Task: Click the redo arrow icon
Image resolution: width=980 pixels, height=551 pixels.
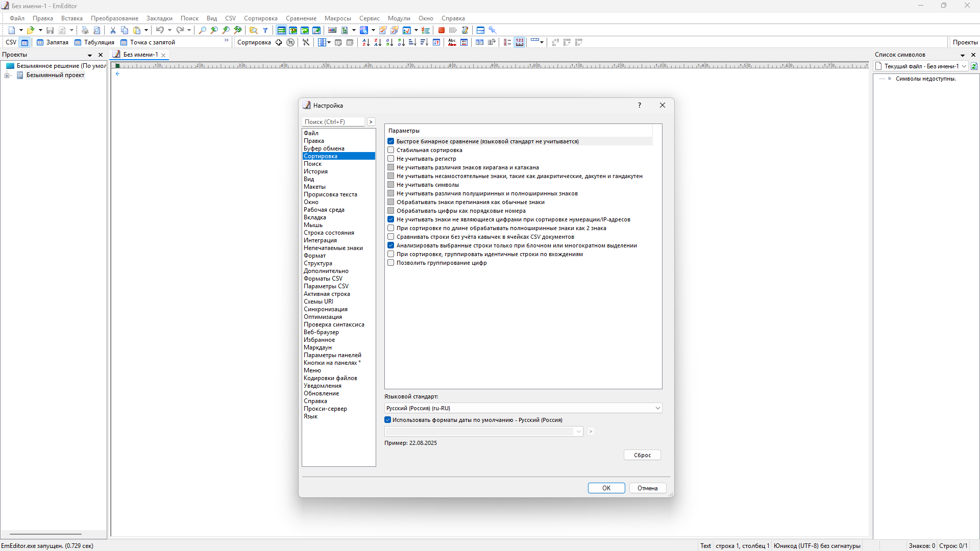Action: [x=180, y=30]
